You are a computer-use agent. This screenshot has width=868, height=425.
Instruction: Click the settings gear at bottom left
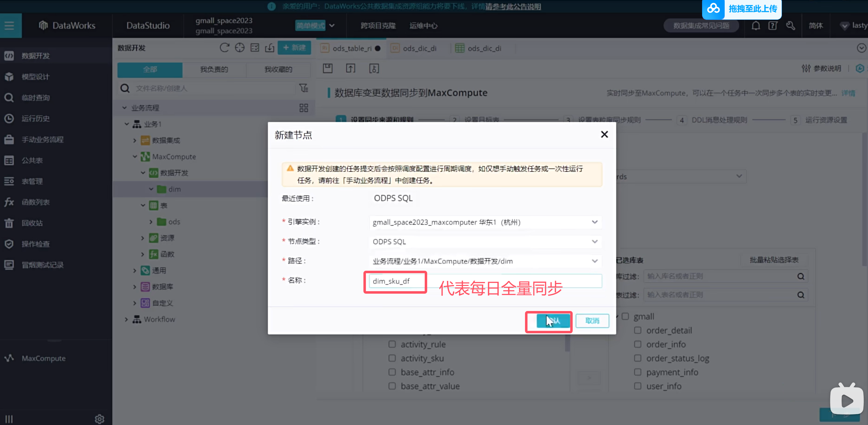tap(99, 418)
